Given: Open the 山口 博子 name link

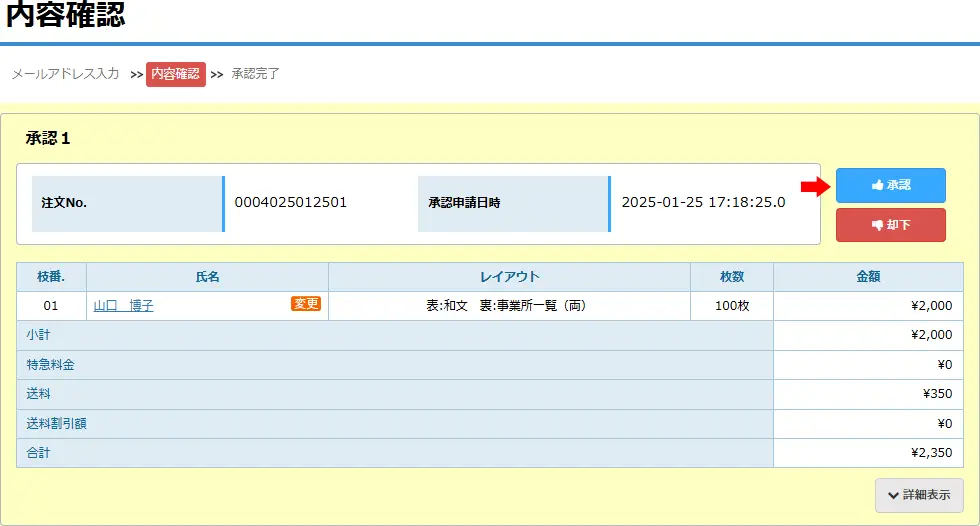Looking at the screenshot, I should point(123,306).
